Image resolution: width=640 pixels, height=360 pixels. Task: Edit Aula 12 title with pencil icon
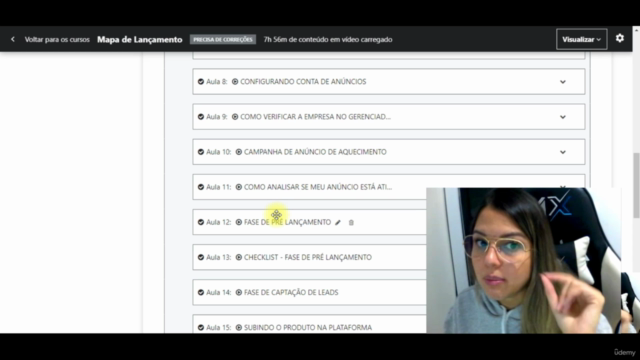338,222
